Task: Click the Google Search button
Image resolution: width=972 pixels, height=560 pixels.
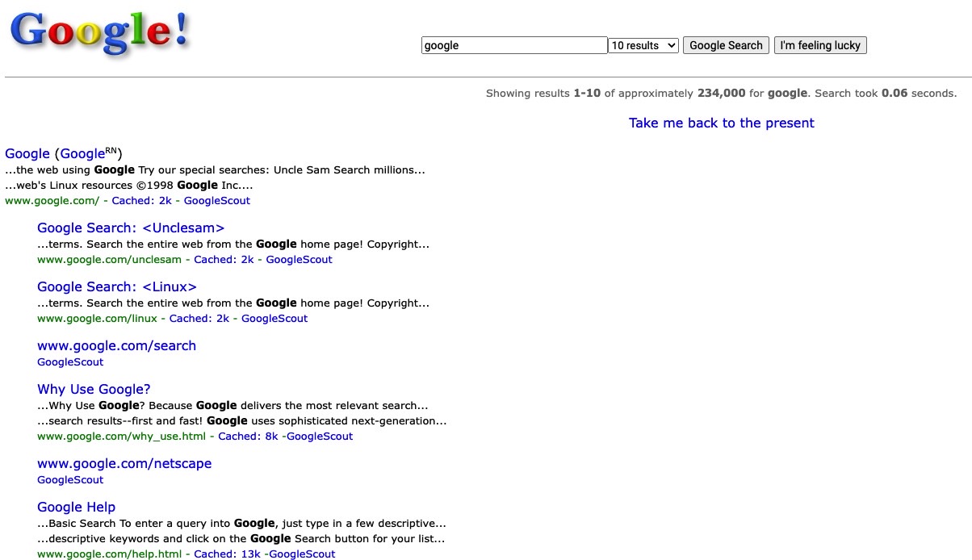Action: [x=726, y=45]
